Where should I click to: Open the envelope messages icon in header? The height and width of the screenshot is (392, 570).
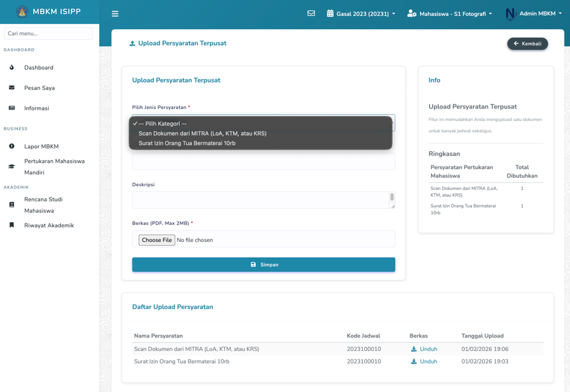[311, 13]
